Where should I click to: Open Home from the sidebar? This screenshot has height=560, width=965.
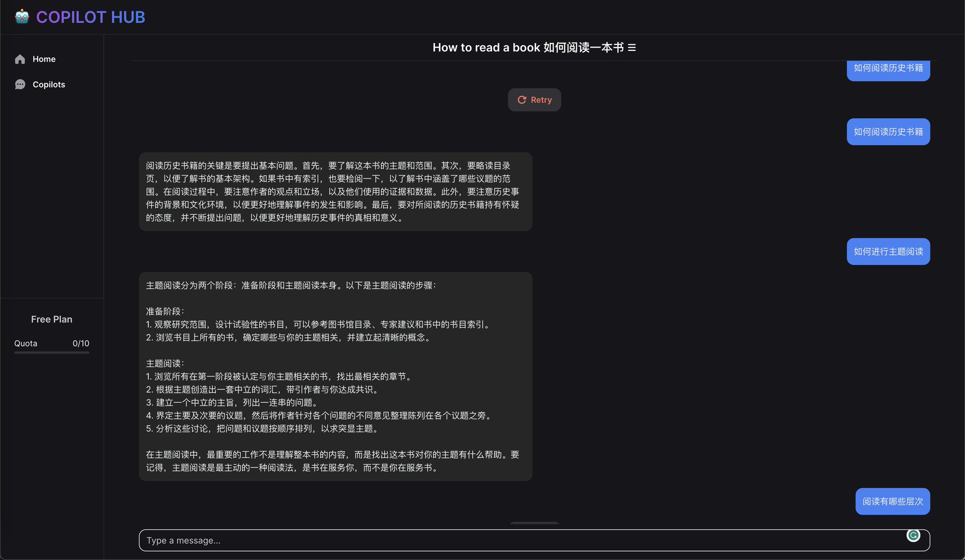pos(44,59)
